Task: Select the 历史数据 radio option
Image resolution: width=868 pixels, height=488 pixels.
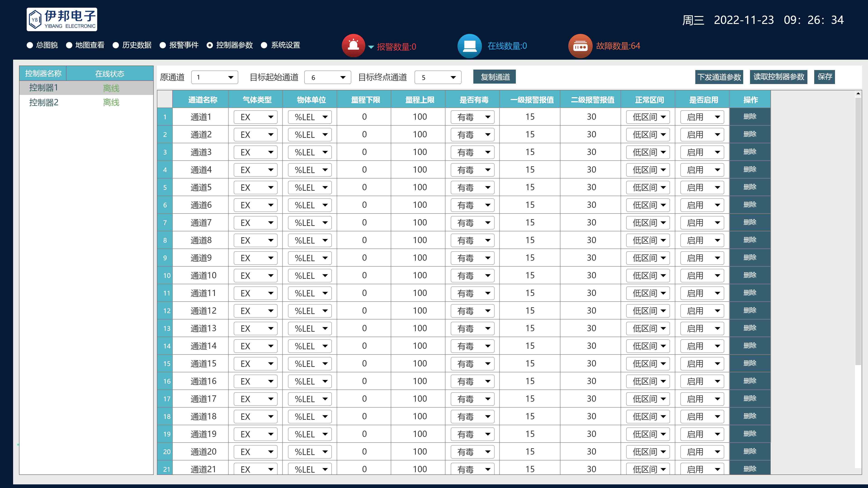Action: [116, 45]
